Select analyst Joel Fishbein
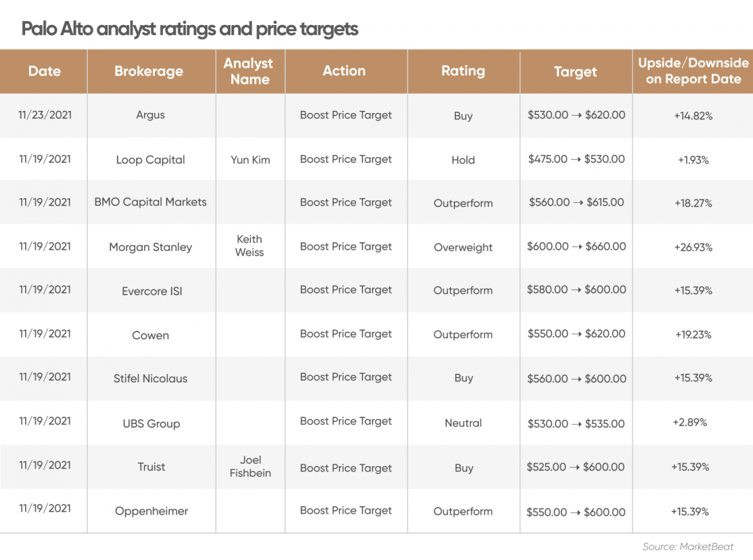This screenshot has height=560, width=753. click(250, 466)
